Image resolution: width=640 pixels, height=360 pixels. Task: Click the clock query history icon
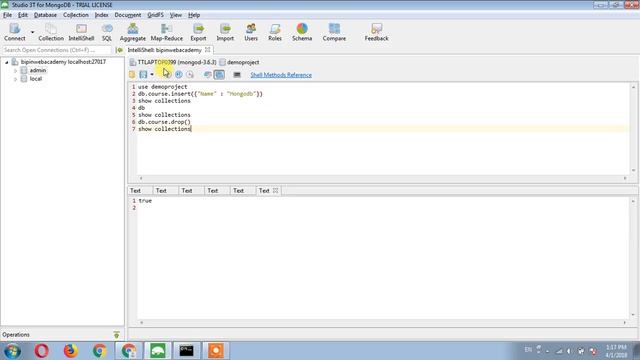pyautogui.click(x=190, y=75)
